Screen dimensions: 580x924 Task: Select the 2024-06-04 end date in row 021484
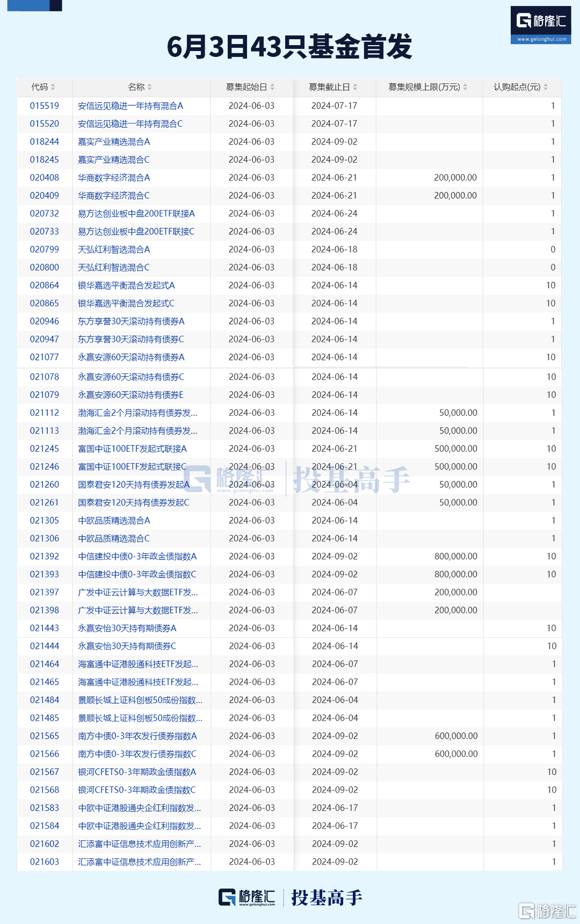[x=335, y=701]
